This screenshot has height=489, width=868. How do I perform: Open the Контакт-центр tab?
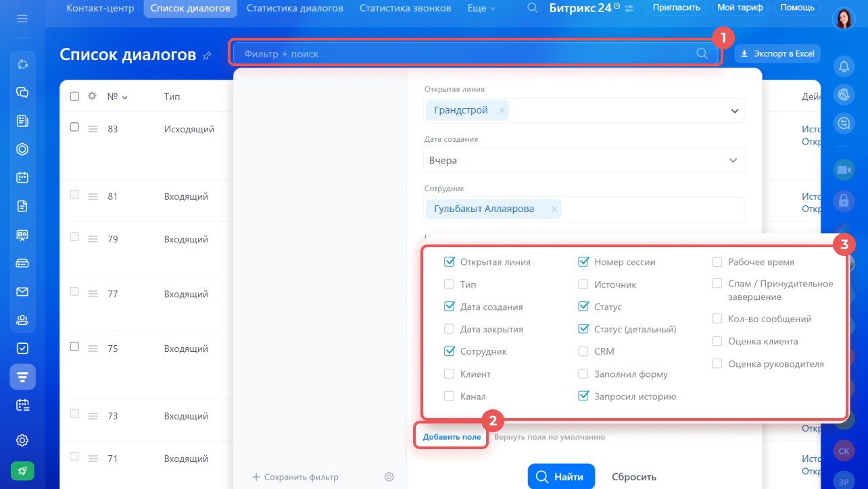[100, 8]
